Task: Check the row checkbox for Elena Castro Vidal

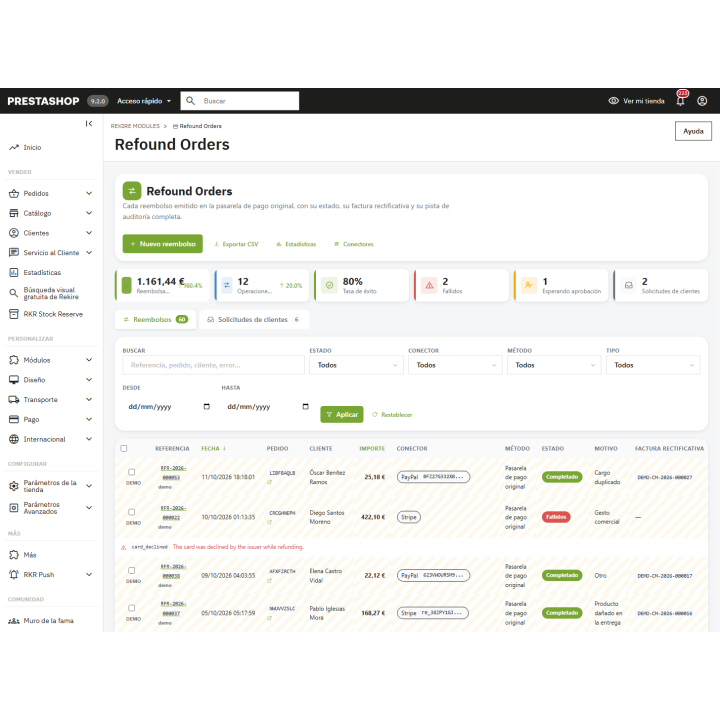Action: [x=132, y=570]
